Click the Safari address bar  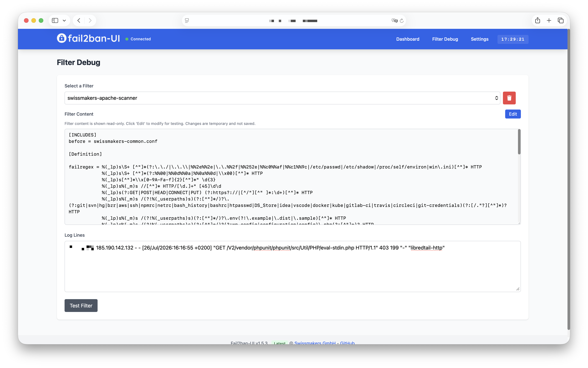click(294, 21)
